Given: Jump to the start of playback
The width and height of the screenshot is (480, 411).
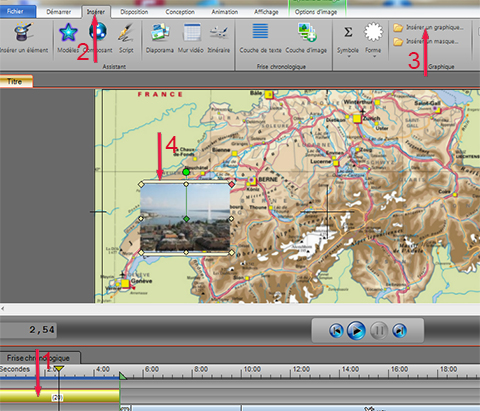Looking at the screenshot, I should pyautogui.click(x=336, y=331).
